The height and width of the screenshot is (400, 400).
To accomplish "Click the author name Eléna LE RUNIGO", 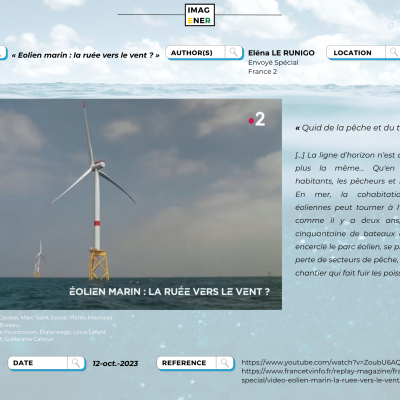I will (x=281, y=53).
